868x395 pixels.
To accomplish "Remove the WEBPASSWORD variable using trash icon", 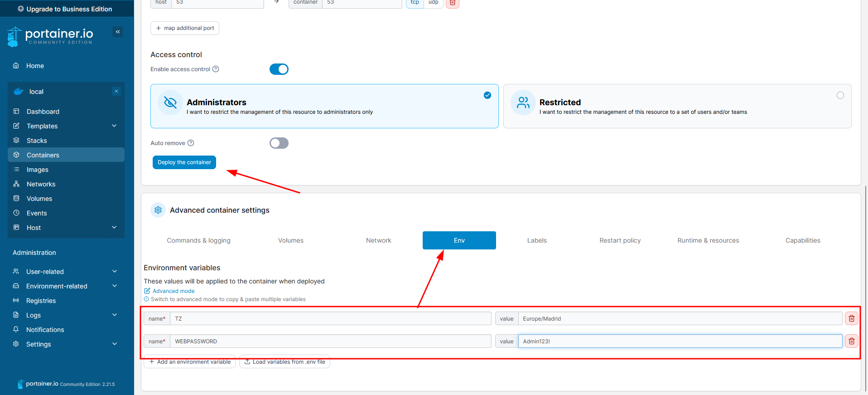I will (x=851, y=341).
